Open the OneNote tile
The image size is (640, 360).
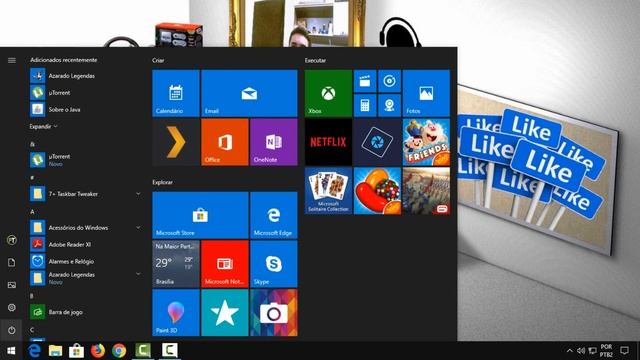pos(274,142)
